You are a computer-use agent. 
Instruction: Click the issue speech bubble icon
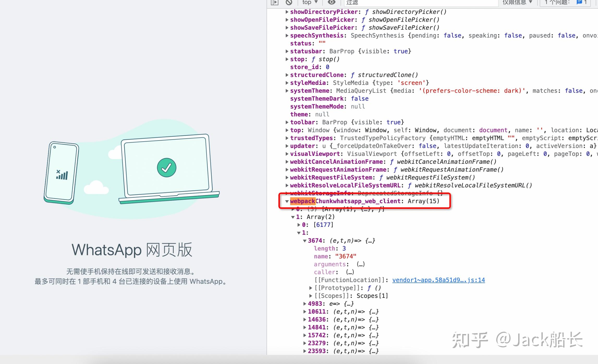coord(579,2)
